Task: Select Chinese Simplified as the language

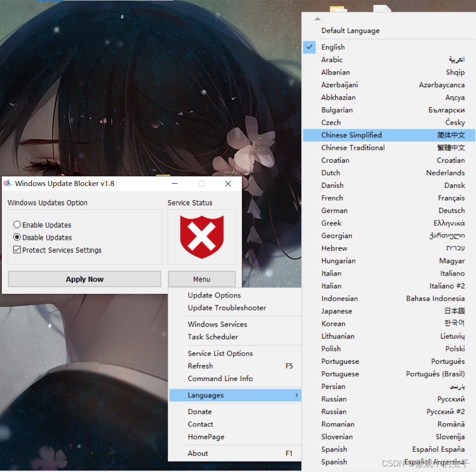Action: (353, 135)
